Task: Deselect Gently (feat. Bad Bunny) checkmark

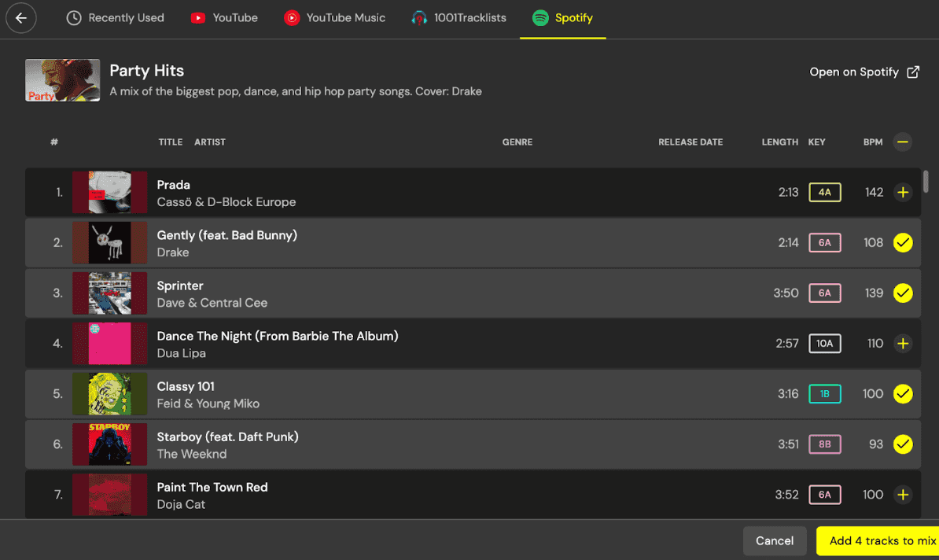Action: pyautogui.click(x=903, y=243)
